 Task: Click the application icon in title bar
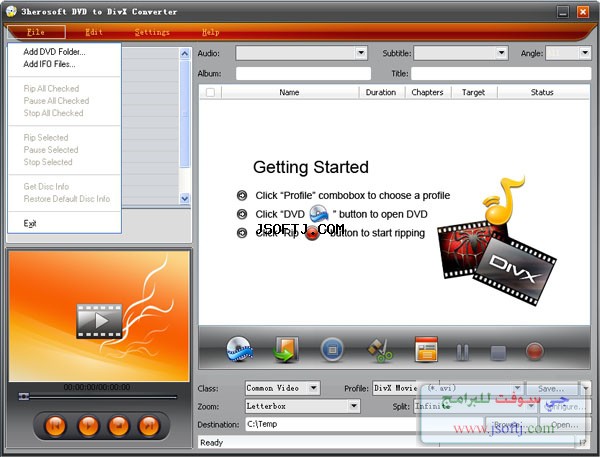(x=11, y=11)
